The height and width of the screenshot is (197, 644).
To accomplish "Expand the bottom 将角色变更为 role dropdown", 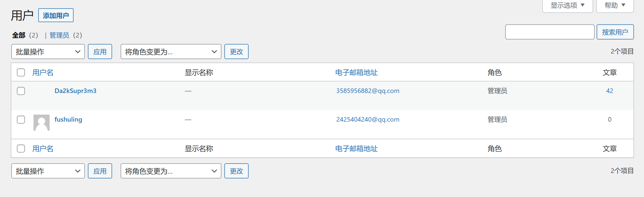I will [171, 171].
